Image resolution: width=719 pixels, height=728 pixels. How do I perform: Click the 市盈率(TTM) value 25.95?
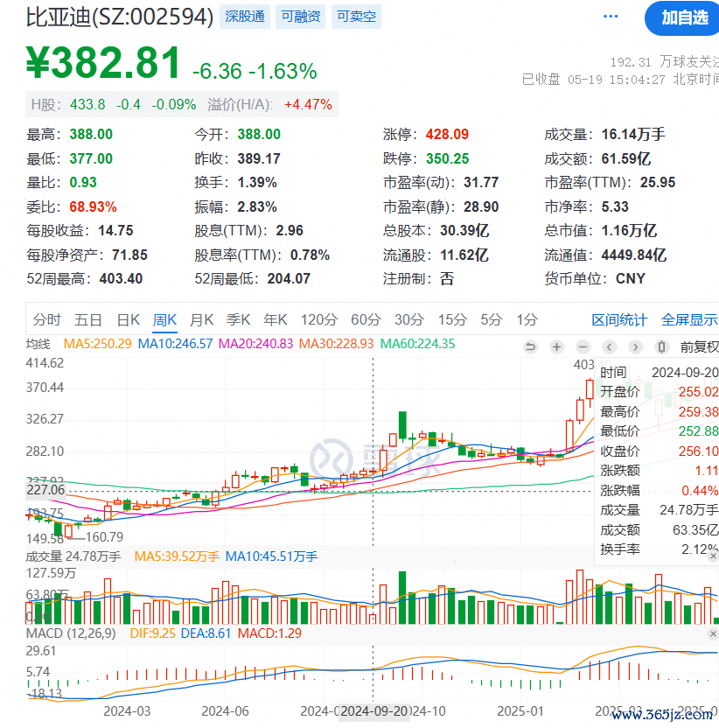pyautogui.click(x=658, y=183)
